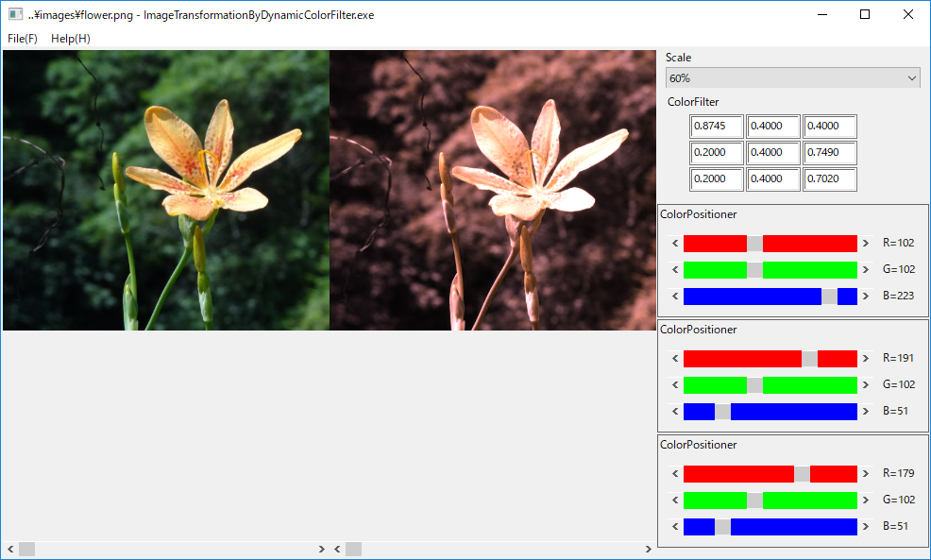Click left arrow of filtered image horizontal scrollbar
This screenshot has width=931, height=560.
coord(337,549)
